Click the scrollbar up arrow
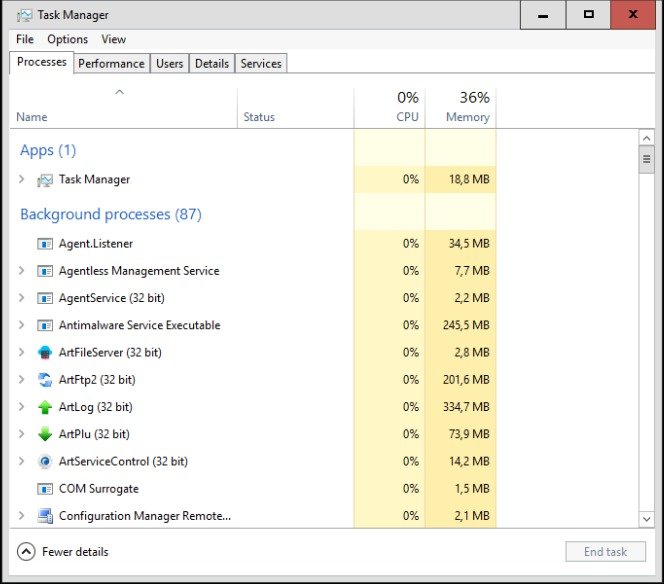 coord(646,138)
